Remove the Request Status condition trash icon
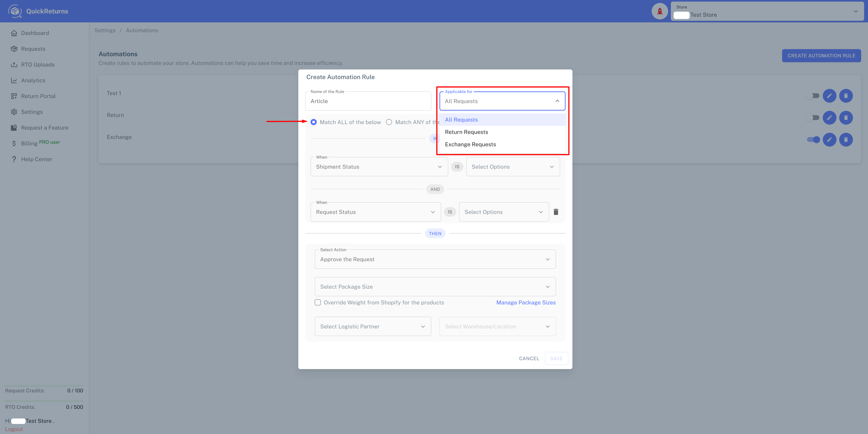Image resolution: width=868 pixels, height=434 pixels. coord(556,212)
